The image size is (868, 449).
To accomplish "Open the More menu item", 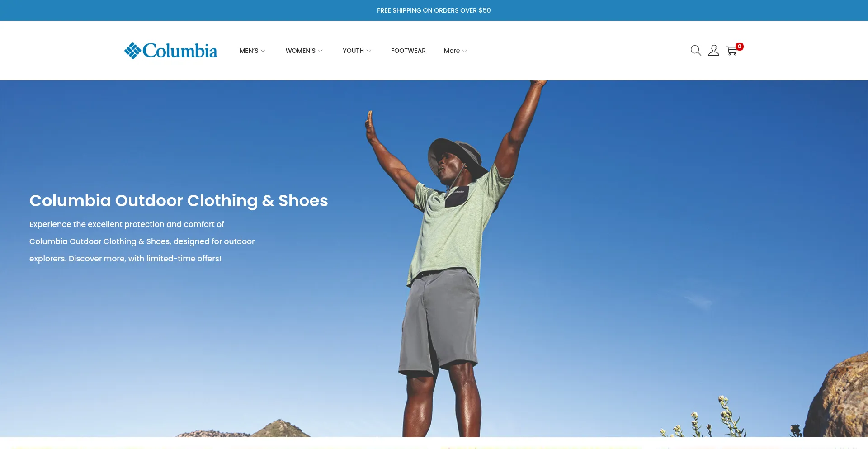I will click(x=452, y=51).
